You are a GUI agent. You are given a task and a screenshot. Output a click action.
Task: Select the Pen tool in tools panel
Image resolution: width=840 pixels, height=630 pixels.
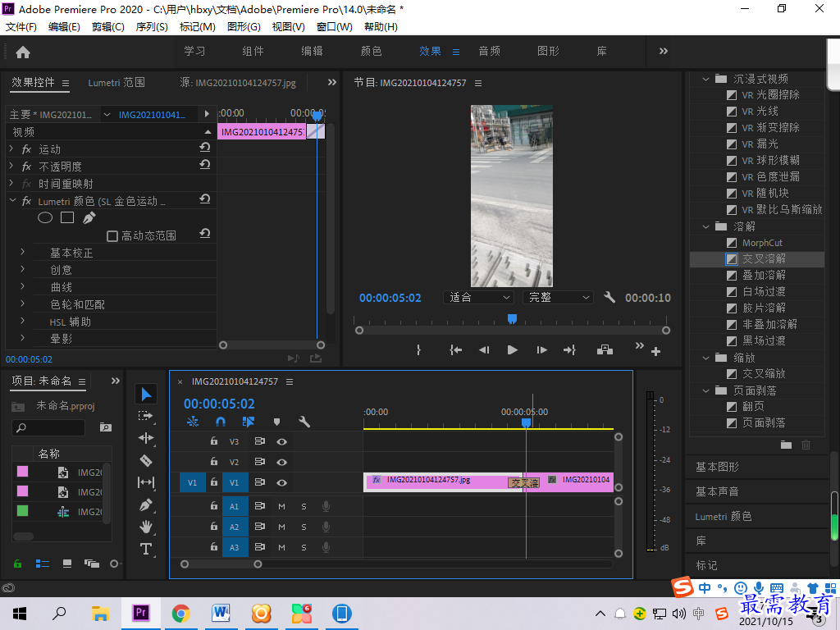(x=146, y=504)
